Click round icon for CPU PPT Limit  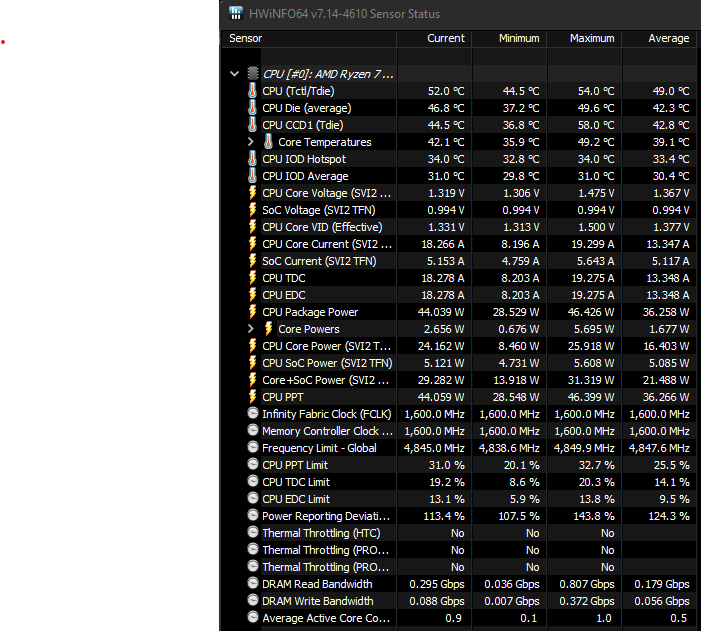[x=253, y=464]
